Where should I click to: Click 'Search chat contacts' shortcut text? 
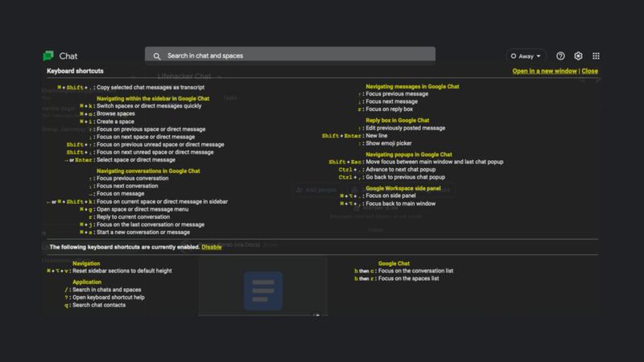click(x=99, y=306)
